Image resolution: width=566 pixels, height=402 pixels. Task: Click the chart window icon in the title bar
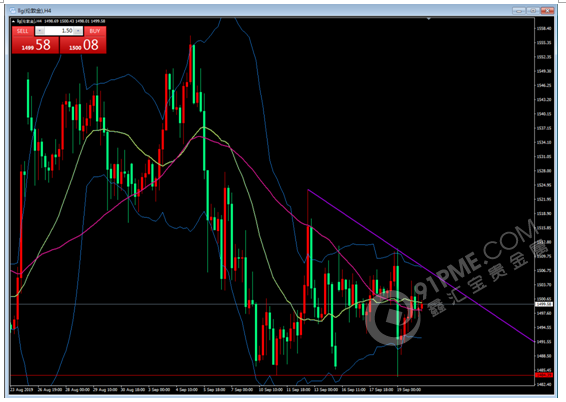coord(13,10)
